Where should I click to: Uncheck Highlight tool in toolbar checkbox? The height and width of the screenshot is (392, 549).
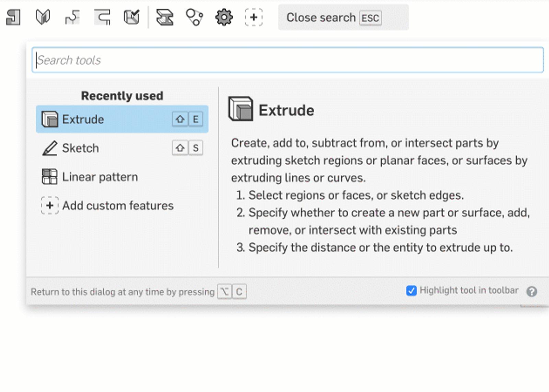tap(411, 290)
